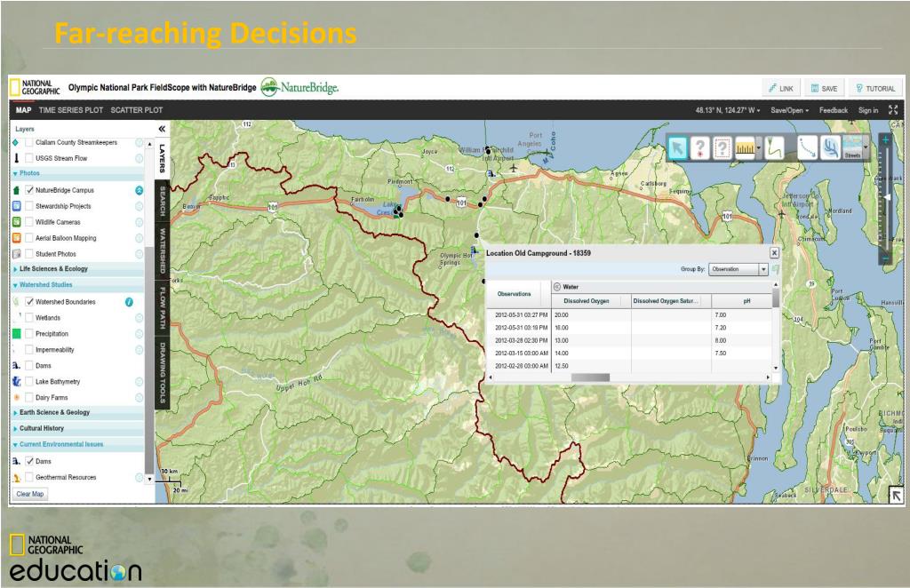910x588 pixels.
Task: Collapse the Water column group icon
Action: [x=557, y=287]
